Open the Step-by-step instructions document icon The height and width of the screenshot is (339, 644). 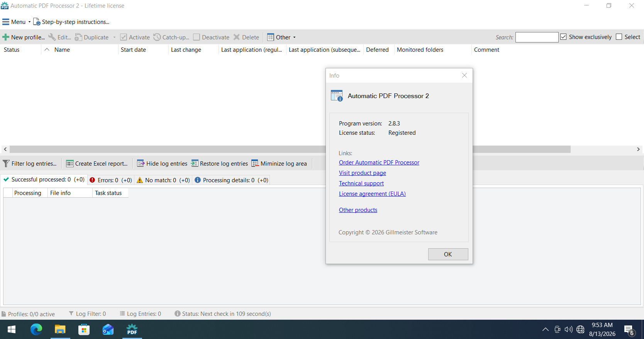tap(37, 22)
